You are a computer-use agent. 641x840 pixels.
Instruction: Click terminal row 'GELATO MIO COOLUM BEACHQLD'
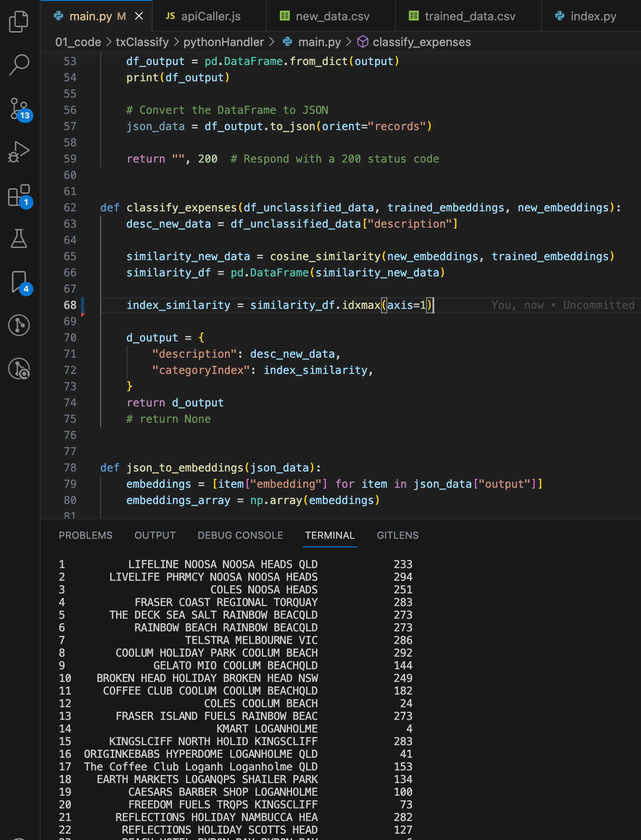coord(235,665)
